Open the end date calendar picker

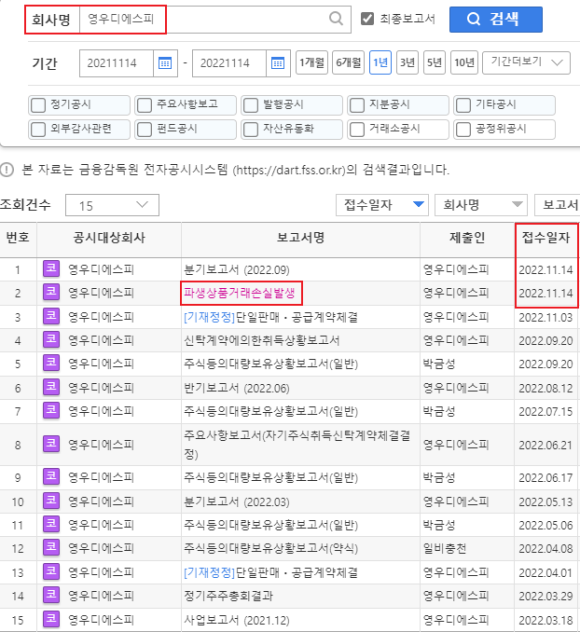click(278, 63)
